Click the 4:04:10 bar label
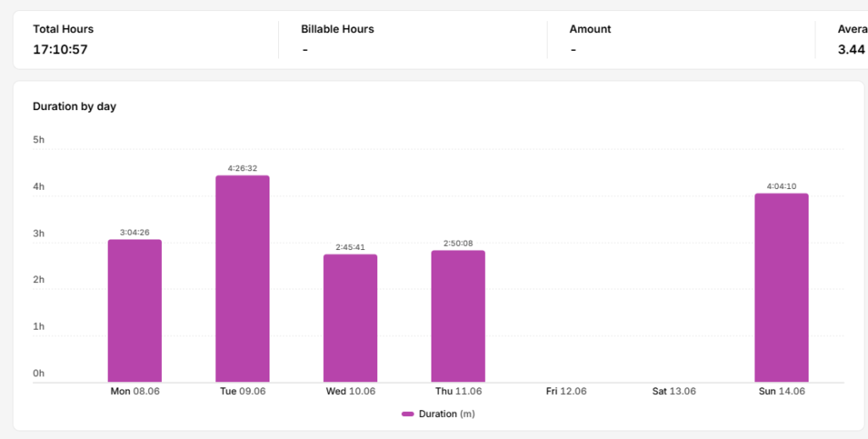This screenshot has height=439, width=868. (782, 186)
